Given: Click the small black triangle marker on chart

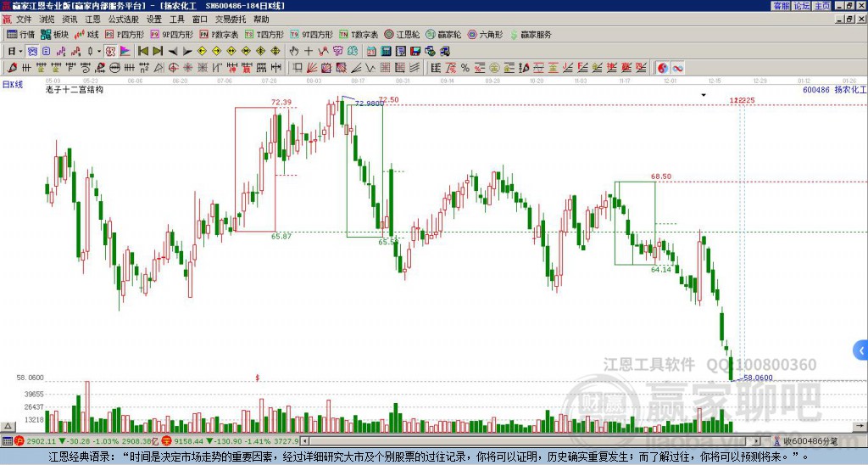Looking at the screenshot, I should pyautogui.click(x=704, y=95).
